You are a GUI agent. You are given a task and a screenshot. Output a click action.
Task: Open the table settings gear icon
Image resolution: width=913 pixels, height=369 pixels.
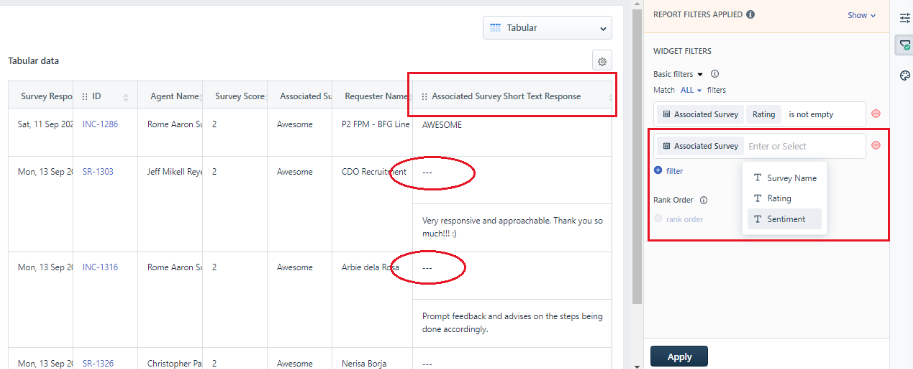click(602, 61)
